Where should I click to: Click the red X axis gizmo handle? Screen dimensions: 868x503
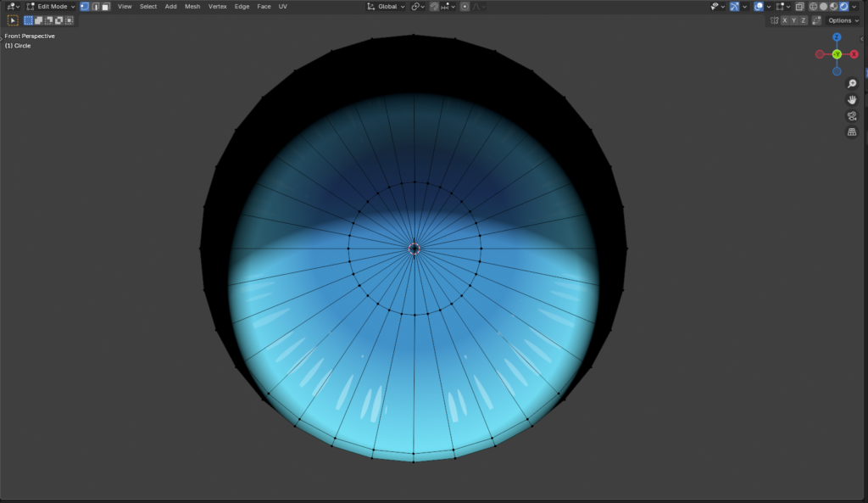point(854,54)
